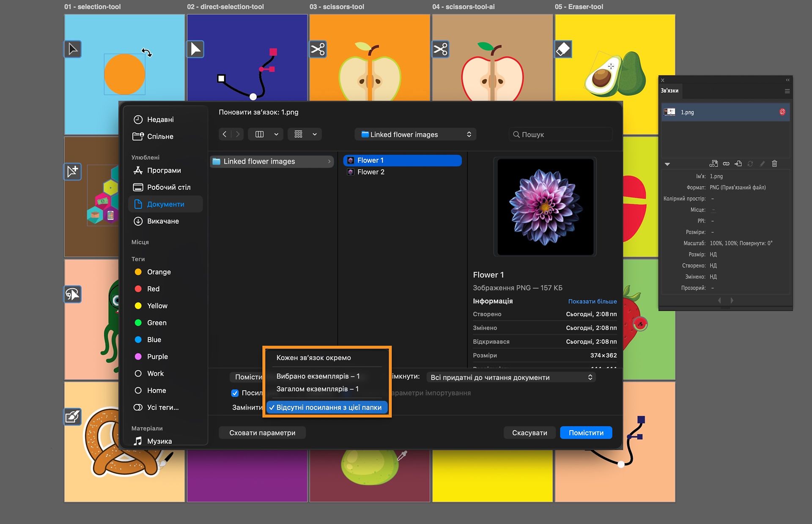Click the previous link arrow at the Links panel bottom

click(x=719, y=300)
